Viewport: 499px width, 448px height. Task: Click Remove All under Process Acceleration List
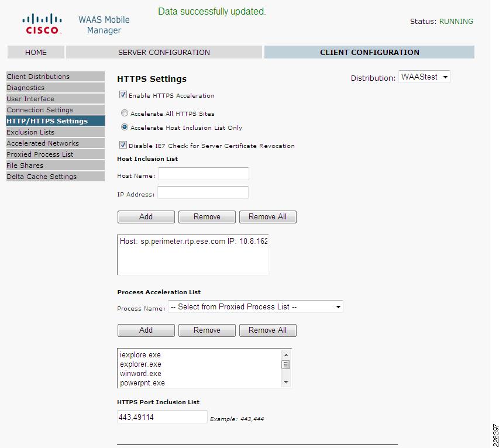(268, 330)
